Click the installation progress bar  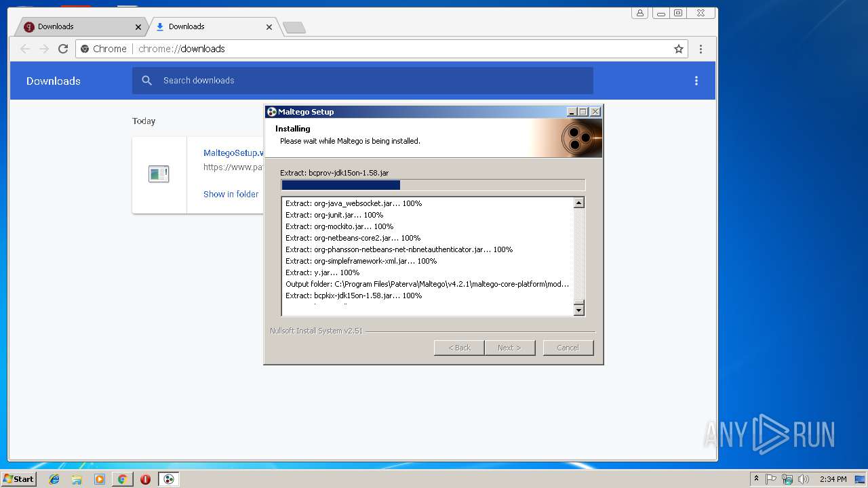pyautogui.click(x=433, y=185)
